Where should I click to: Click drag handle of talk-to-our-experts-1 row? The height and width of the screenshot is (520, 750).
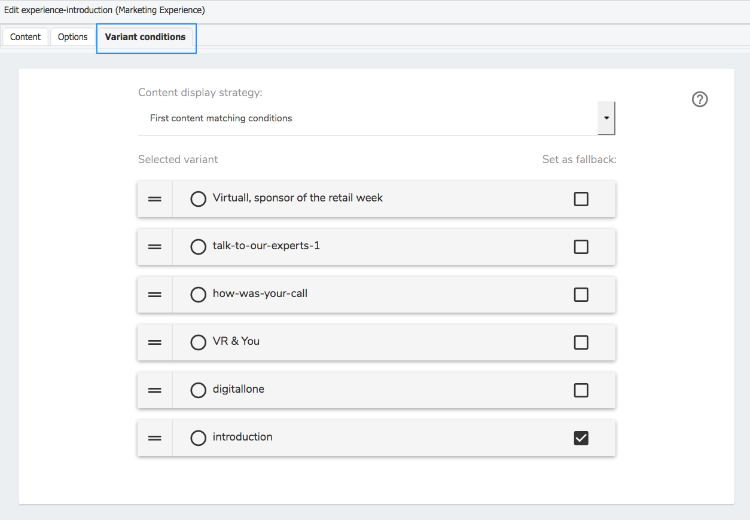(154, 247)
